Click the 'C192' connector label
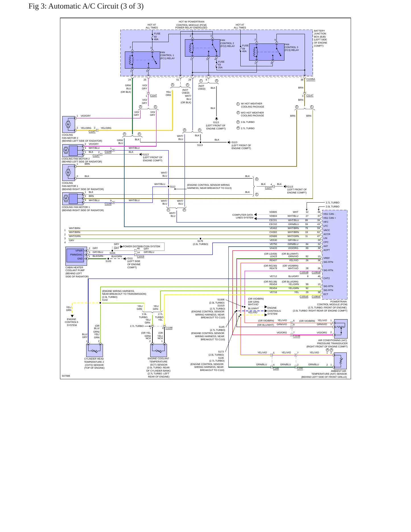This screenshot has height=532, width=411. pyautogui.click(x=300, y=368)
